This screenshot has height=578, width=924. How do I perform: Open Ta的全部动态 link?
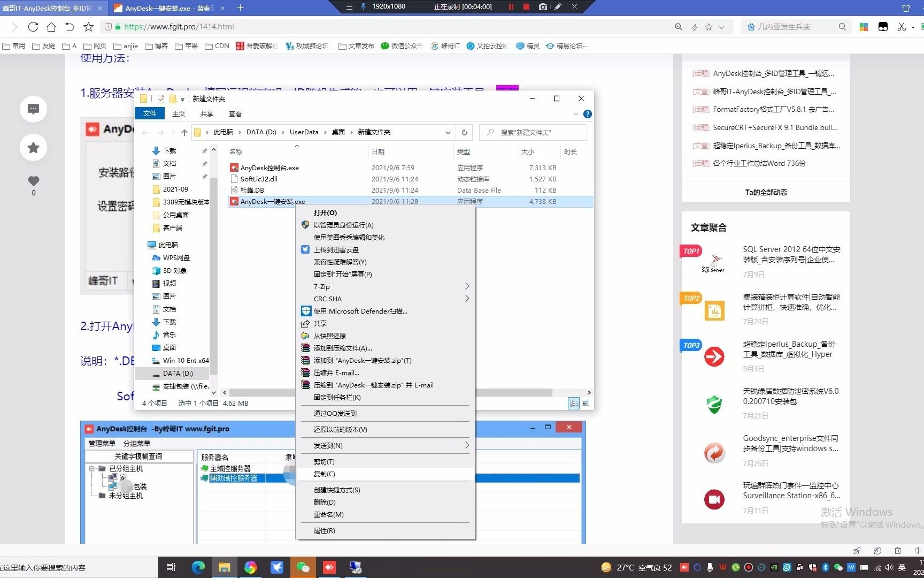pos(766,192)
